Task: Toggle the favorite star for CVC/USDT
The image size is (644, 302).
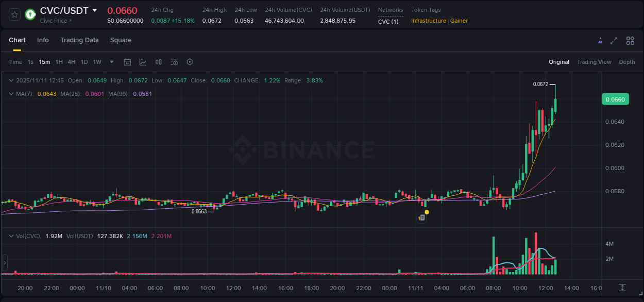Action: (14, 14)
